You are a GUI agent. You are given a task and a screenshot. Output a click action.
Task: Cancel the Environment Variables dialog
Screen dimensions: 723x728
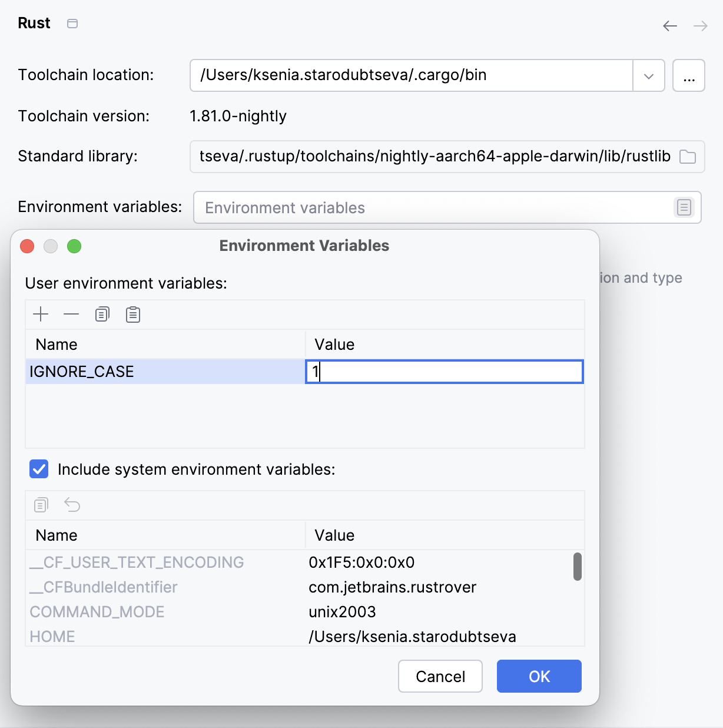pos(440,676)
